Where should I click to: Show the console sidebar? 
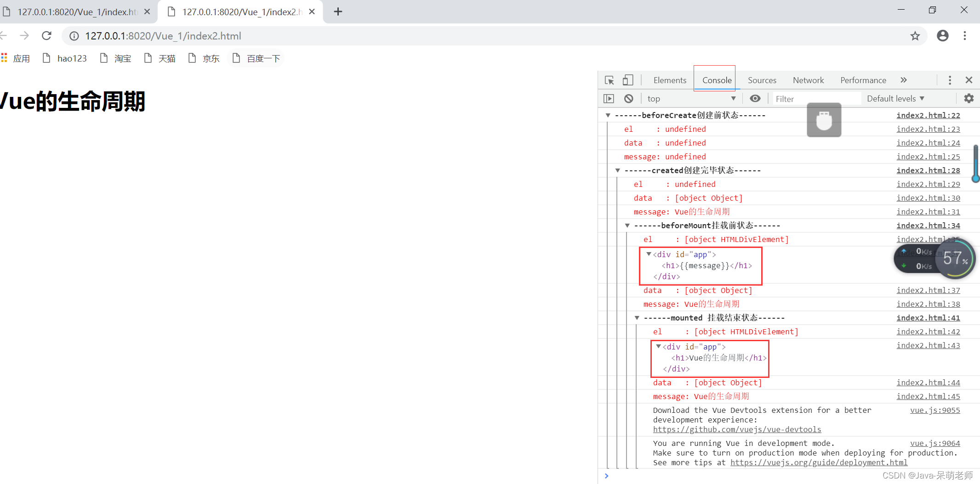click(x=609, y=99)
